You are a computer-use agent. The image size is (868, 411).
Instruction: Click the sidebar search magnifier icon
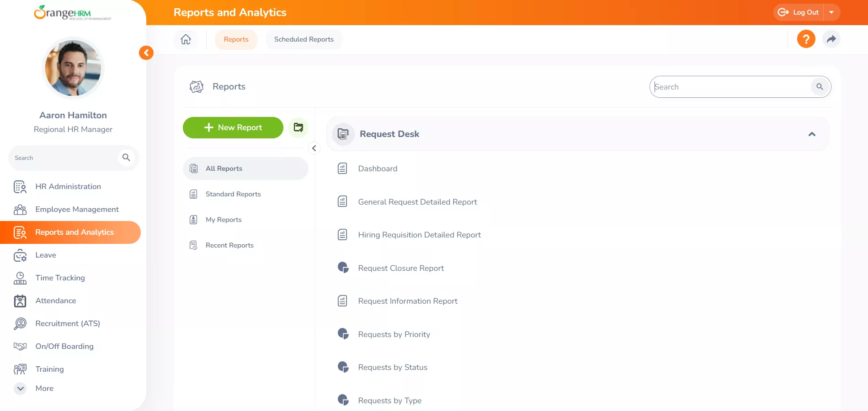[x=126, y=158]
